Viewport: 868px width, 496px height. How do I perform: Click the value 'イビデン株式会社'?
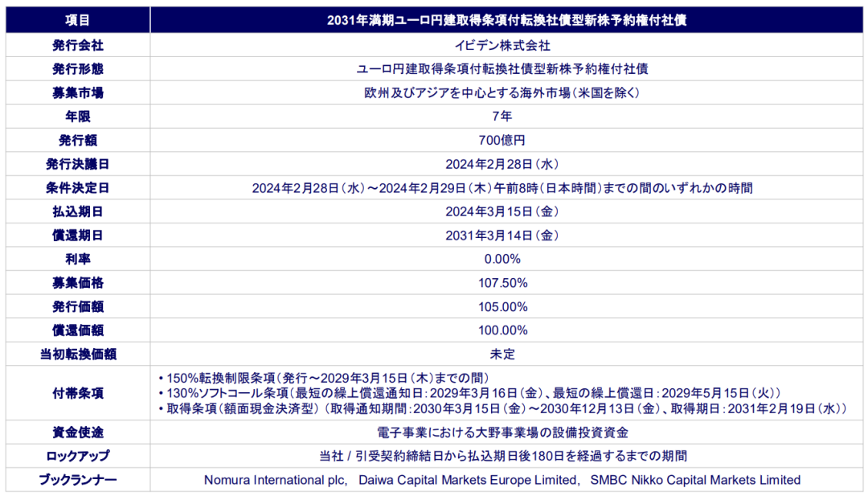pos(502,45)
